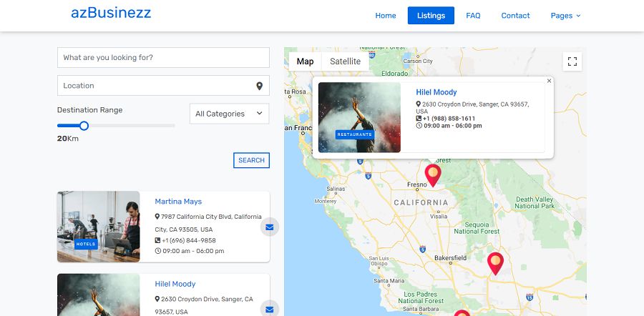The height and width of the screenshot is (316, 644).
Task: Click the Destination Range slider handle
Action: click(84, 126)
